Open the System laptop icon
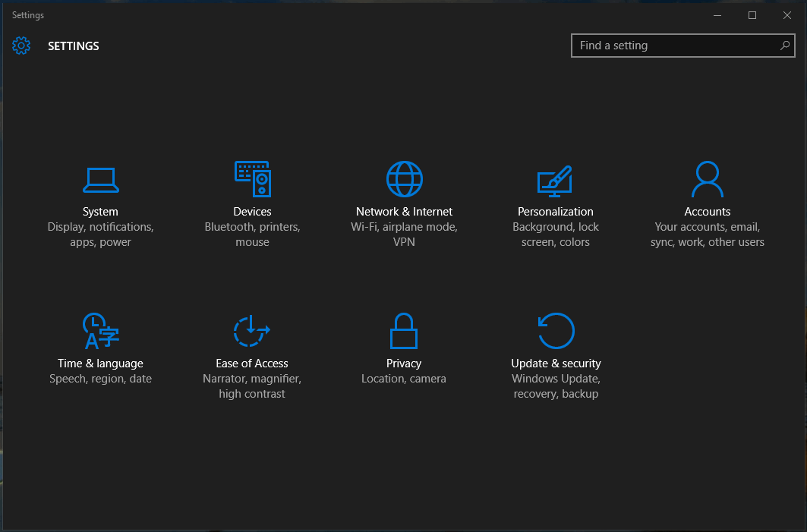This screenshot has width=807, height=532. click(x=101, y=180)
